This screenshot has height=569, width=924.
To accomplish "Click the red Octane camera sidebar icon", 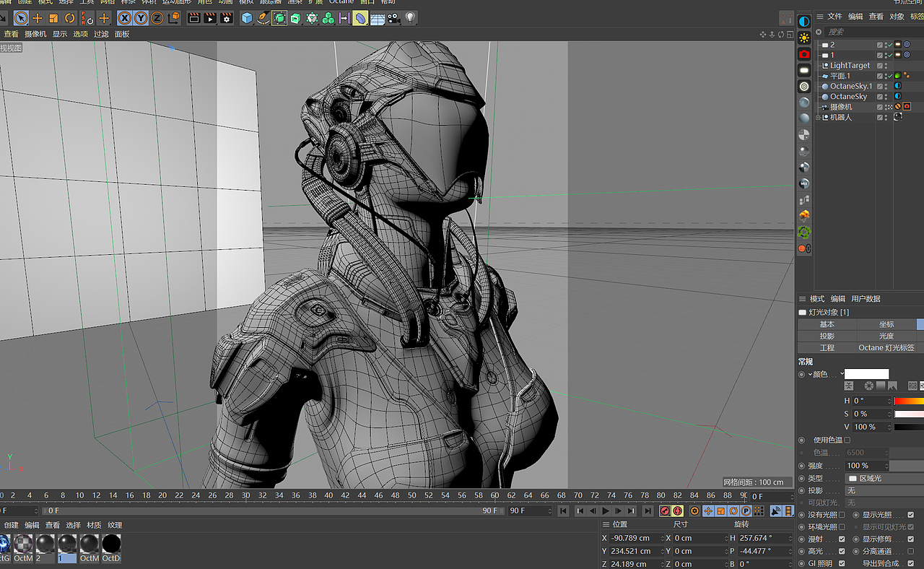I will pyautogui.click(x=803, y=54).
